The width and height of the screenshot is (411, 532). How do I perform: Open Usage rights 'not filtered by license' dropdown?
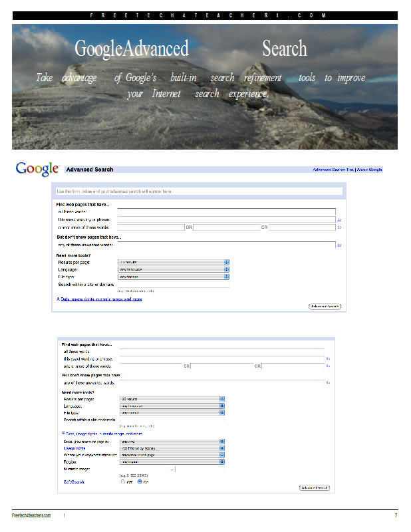172,448
